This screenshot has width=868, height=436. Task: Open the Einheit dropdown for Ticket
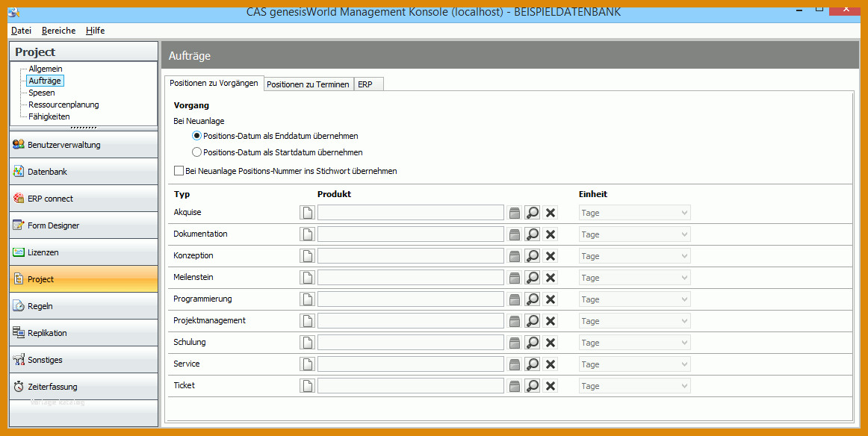634,386
